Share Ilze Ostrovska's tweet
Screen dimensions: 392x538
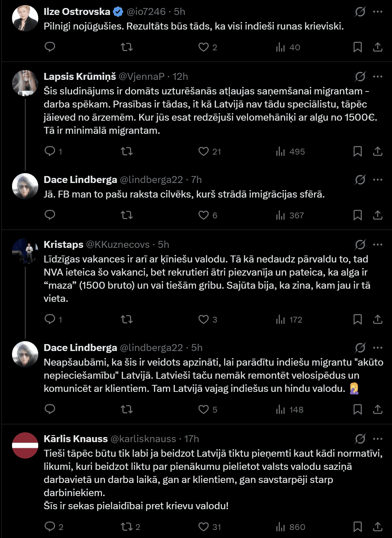(x=378, y=47)
